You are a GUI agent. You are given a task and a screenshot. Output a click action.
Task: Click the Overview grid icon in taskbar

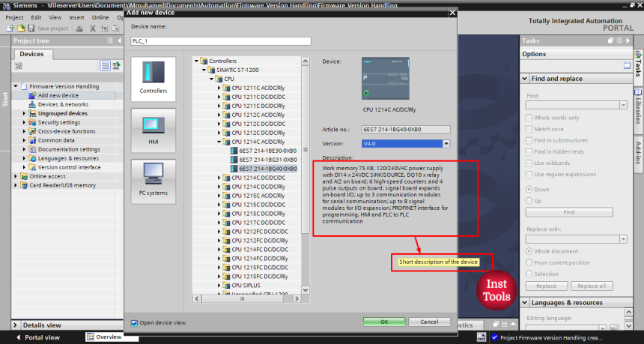(91, 337)
